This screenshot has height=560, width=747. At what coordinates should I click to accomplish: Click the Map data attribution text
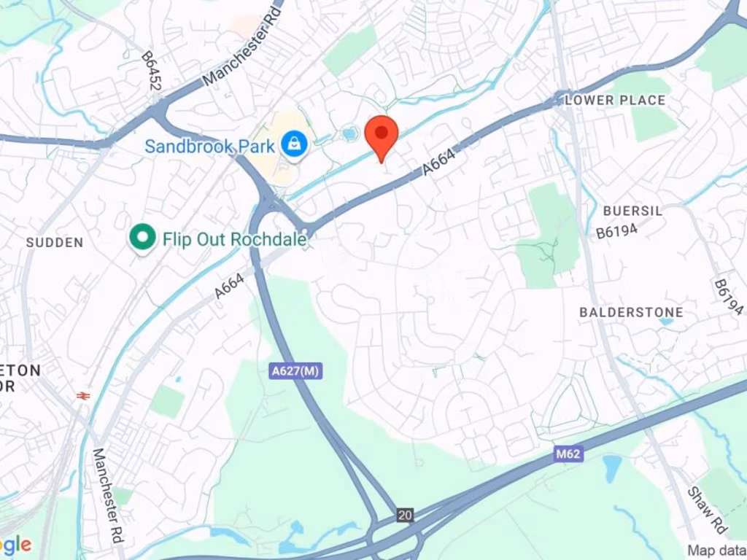click(x=718, y=550)
